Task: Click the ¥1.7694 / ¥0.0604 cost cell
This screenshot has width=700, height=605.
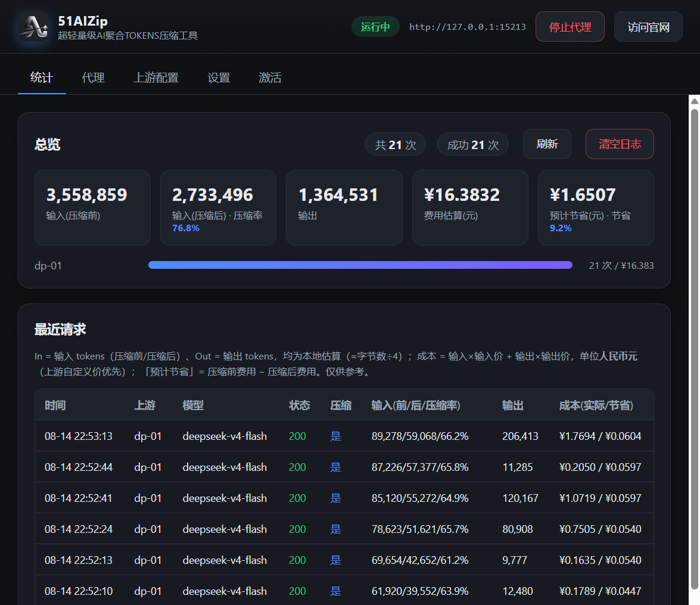Action: pyautogui.click(x=601, y=436)
